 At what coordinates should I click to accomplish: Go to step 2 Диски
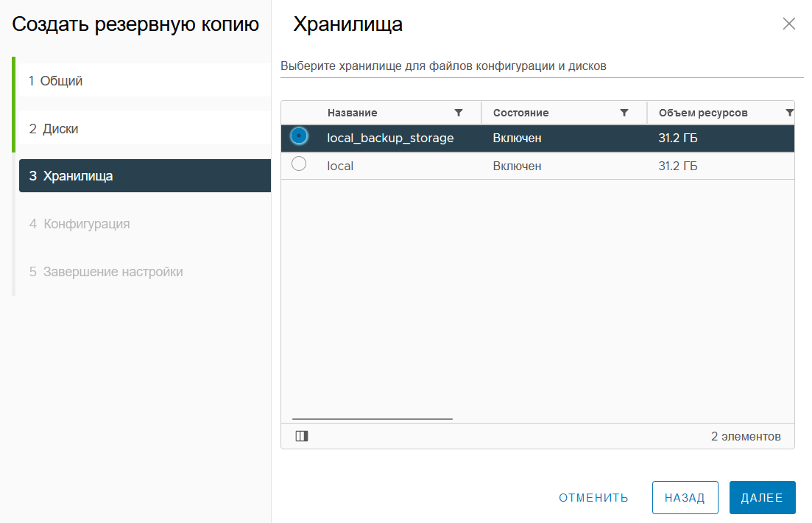145,128
